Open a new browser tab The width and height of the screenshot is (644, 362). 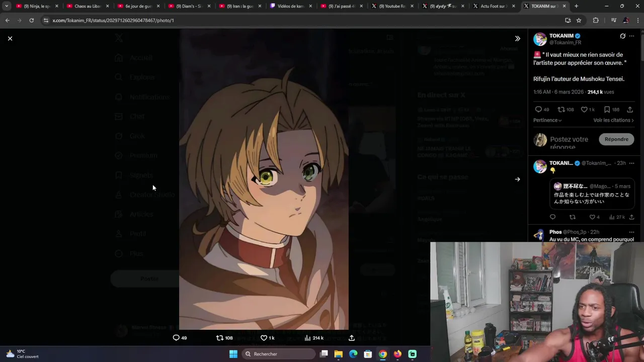tap(576, 6)
